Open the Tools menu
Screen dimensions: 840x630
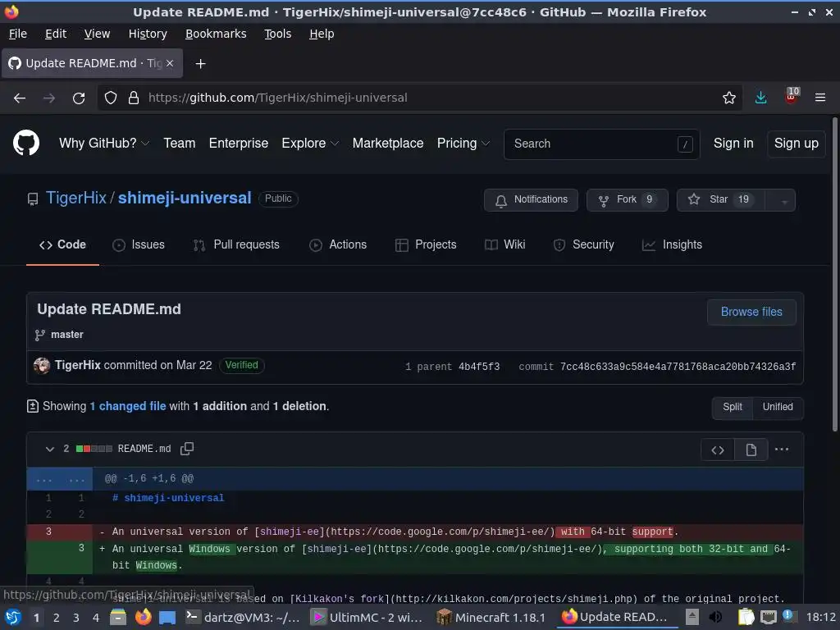pyautogui.click(x=277, y=34)
